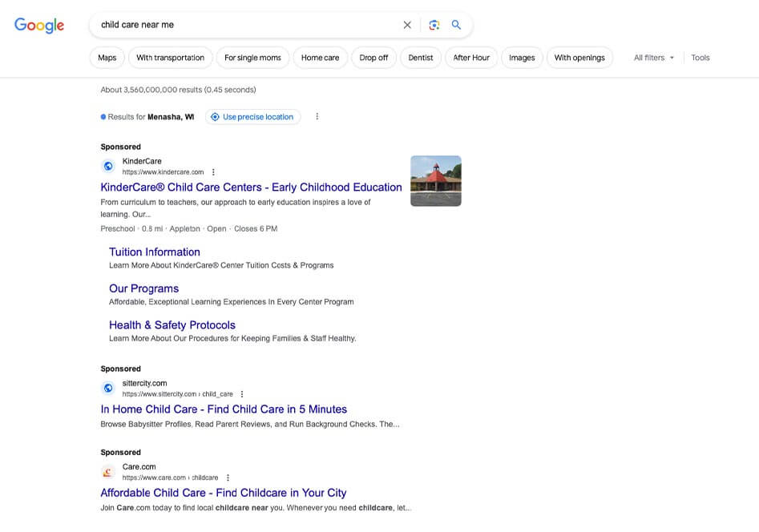Click the magnifying glass search icon
This screenshot has height=532, width=759.
(x=456, y=25)
